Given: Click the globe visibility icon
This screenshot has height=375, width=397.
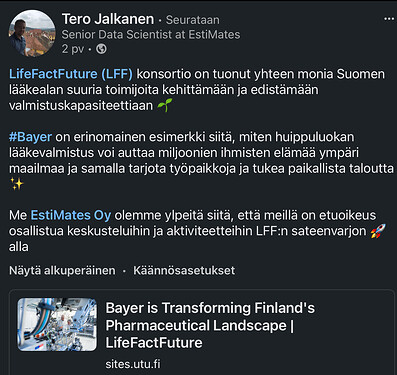Looking at the screenshot, I should tap(101, 49).
